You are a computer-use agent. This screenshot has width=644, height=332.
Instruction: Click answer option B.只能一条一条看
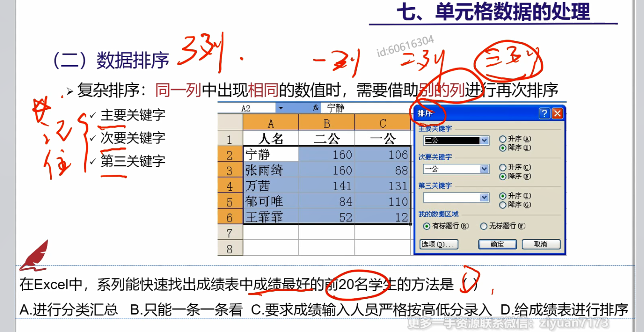pos(186,309)
